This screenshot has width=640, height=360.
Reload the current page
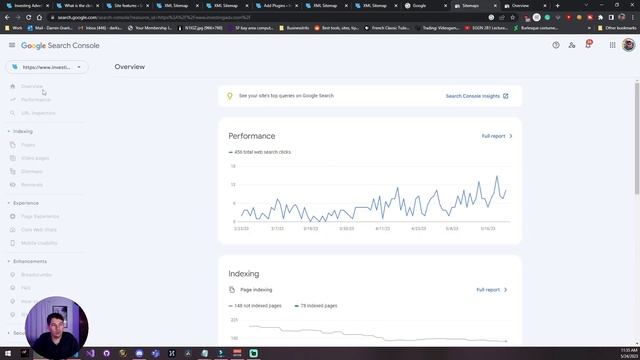click(29, 18)
